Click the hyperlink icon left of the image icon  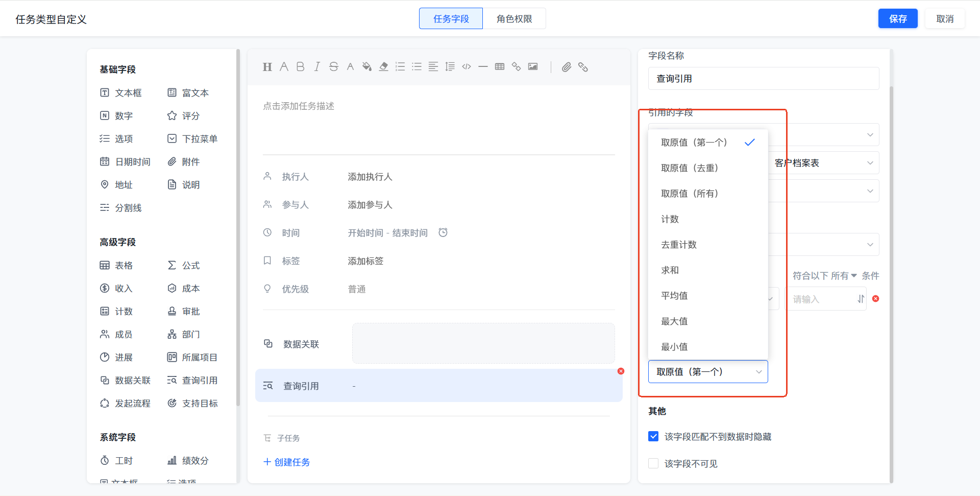coord(517,67)
